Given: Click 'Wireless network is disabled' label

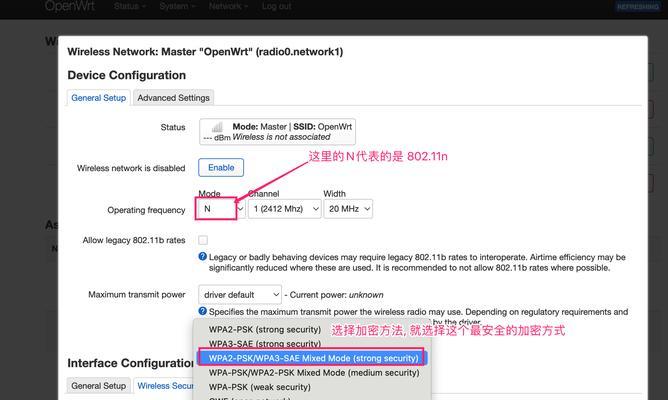Looking at the screenshot, I should point(131,168).
